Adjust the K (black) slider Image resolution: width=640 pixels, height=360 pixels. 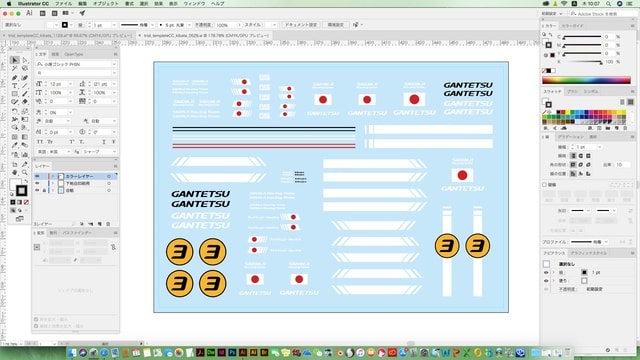582,62
